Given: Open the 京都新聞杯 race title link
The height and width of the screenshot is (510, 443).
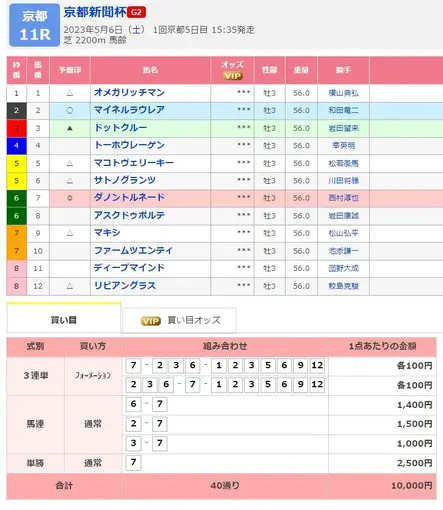Looking at the screenshot, I should 95,12.
